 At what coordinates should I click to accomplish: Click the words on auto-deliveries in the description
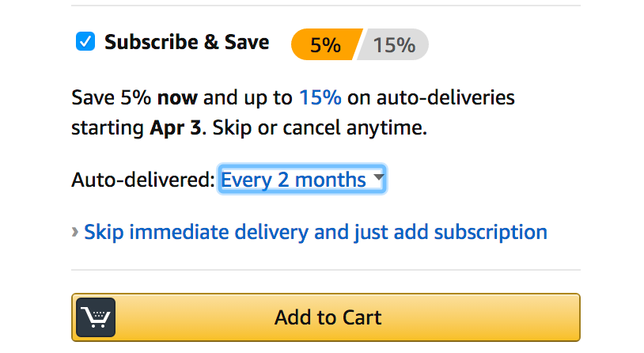pos(431,98)
